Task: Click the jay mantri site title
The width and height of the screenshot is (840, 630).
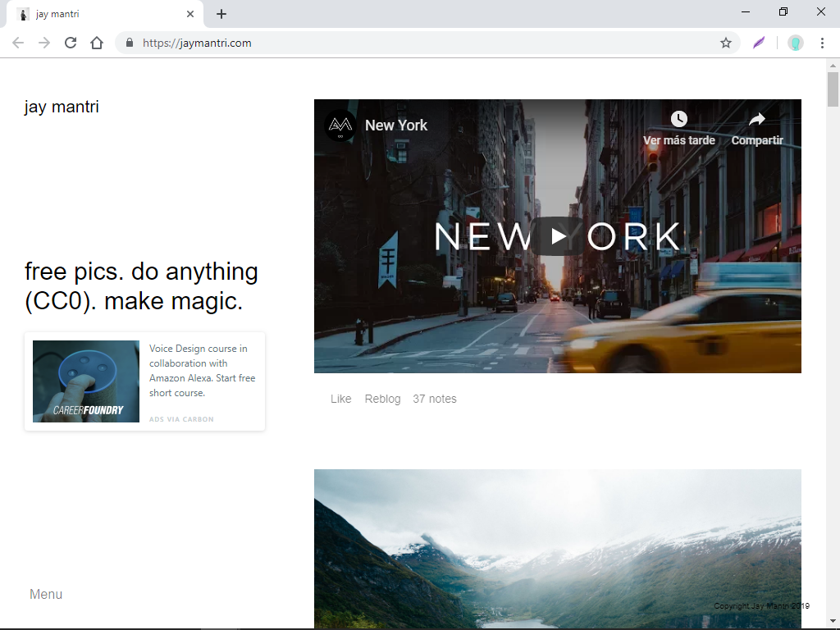Action: [x=62, y=107]
